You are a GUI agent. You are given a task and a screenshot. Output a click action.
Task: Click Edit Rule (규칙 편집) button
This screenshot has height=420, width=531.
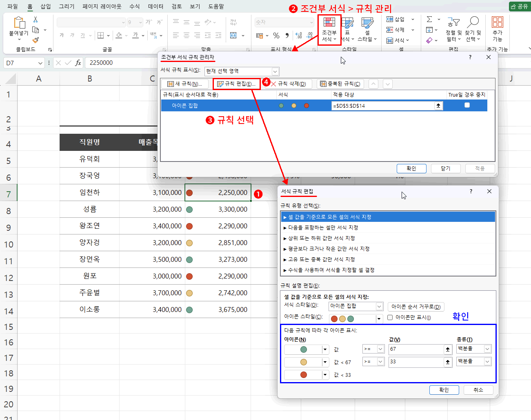236,84
